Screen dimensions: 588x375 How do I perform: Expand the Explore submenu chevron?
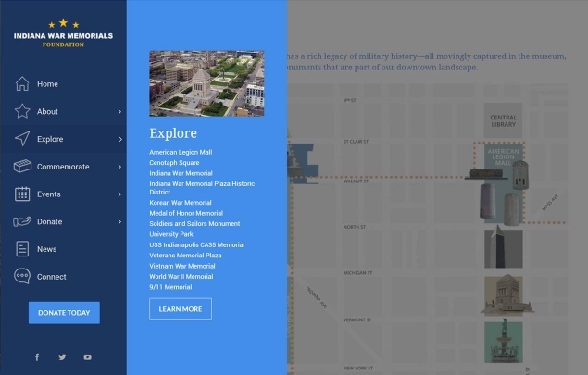pyautogui.click(x=120, y=139)
